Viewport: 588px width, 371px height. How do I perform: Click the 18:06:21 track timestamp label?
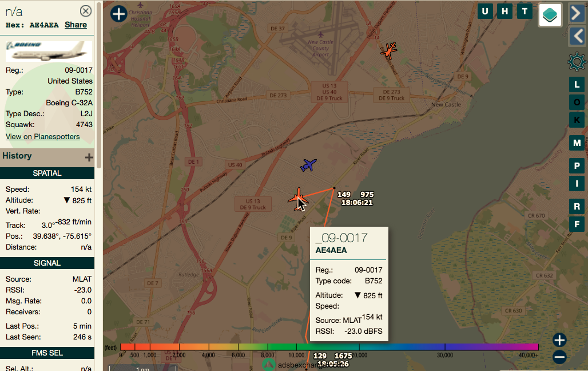357,203
